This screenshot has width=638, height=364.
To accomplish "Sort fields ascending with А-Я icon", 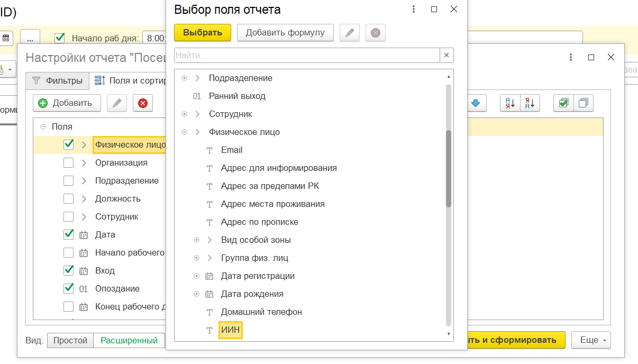I will pyautogui.click(x=511, y=103).
